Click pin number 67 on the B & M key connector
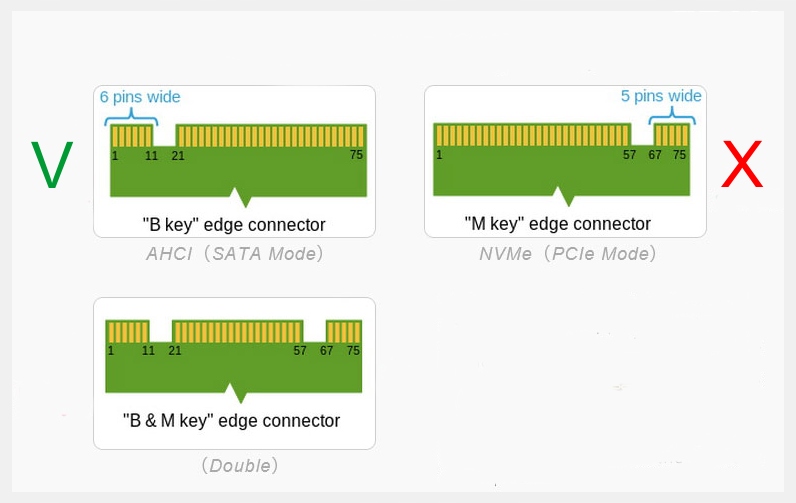 pos(327,351)
